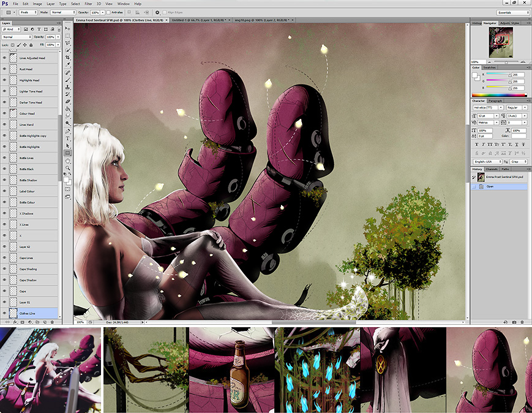This screenshot has width=532, height=413.
Task: Open the Helvetica font family dropdown
Action: click(x=488, y=108)
